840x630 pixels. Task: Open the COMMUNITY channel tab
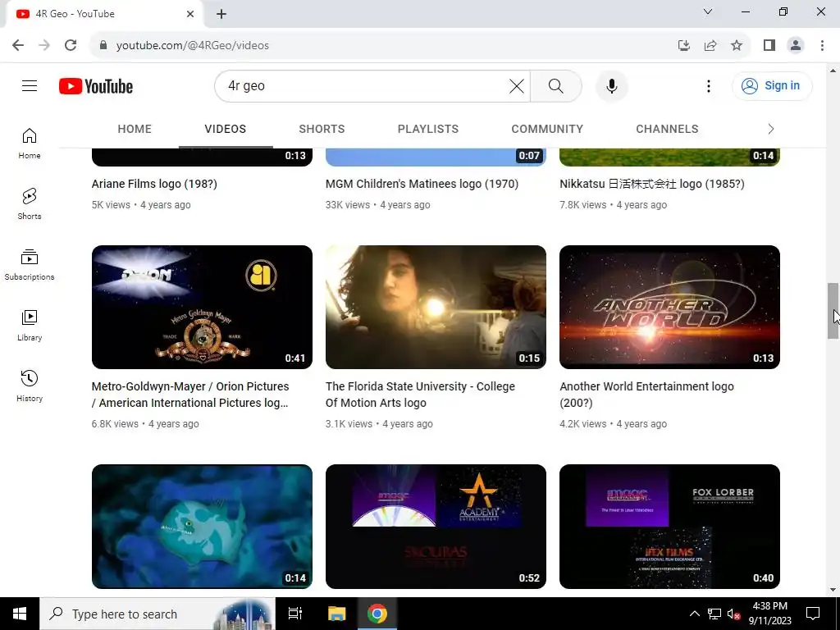point(547,129)
